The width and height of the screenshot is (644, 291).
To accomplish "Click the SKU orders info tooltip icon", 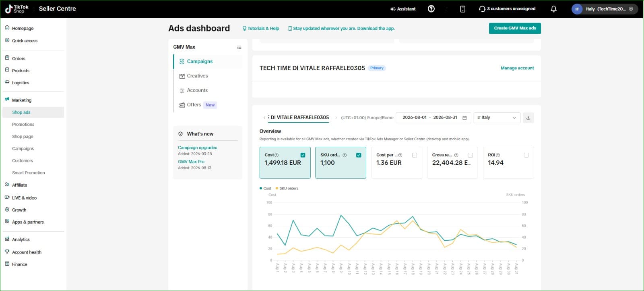I will pos(345,155).
